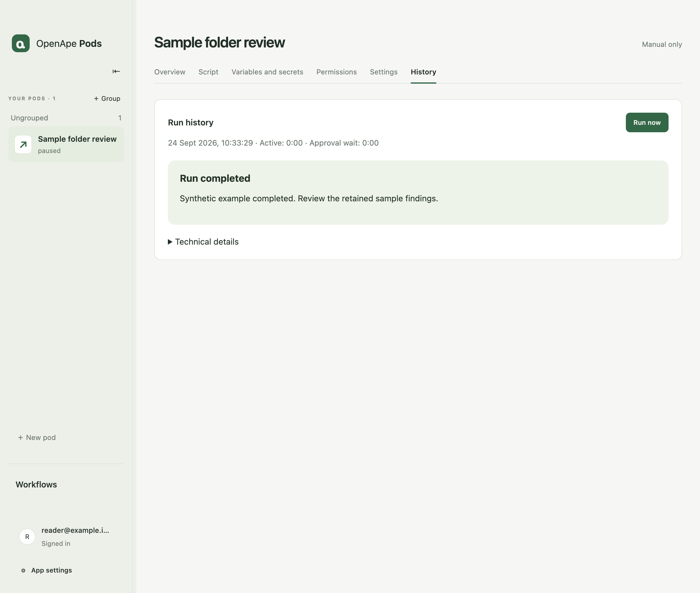Click the YOUR PODS section label
Image resolution: width=700 pixels, height=593 pixels.
click(32, 98)
